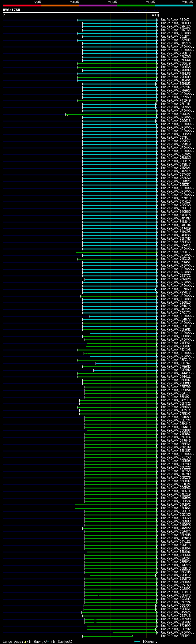The image size is (196, 644).
Task: Select the UniRef100_Q9C6I8 label
Action: coord(176,121)
